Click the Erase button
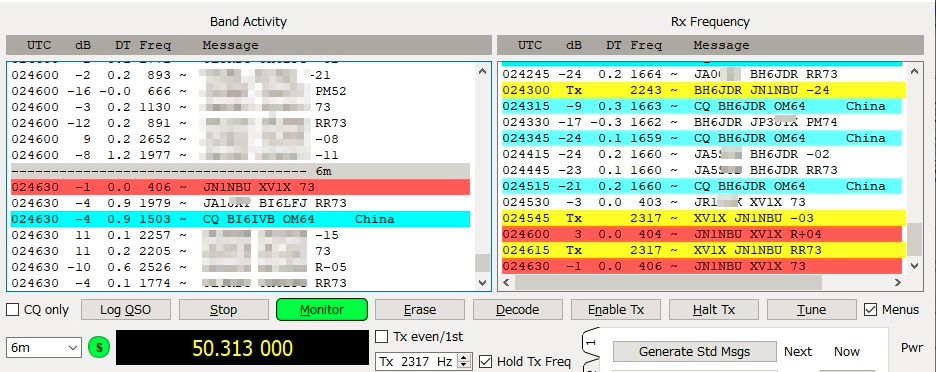The image size is (936, 372). click(420, 310)
